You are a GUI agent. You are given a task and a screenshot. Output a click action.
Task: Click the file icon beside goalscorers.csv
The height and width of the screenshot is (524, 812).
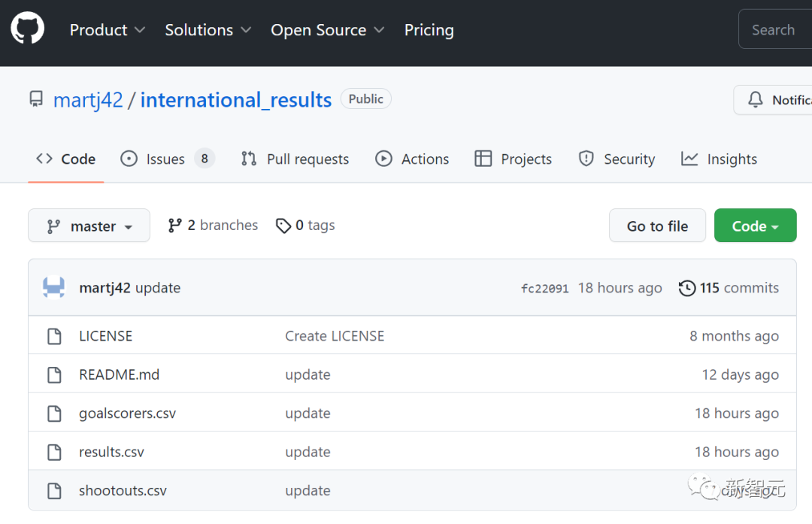[x=54, y=413]
